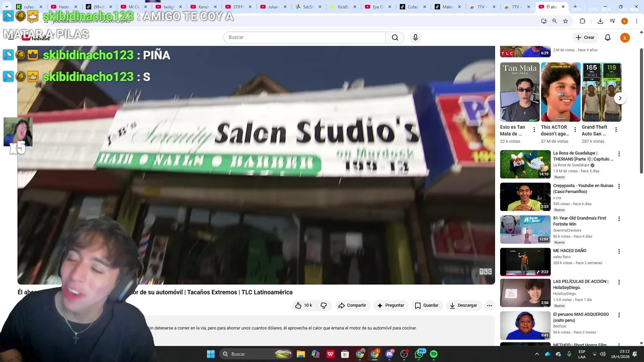Open options for 'Crepypasta - Youtube en Ruinas' video
Screen dimensions: 644x362
(619, 187)
